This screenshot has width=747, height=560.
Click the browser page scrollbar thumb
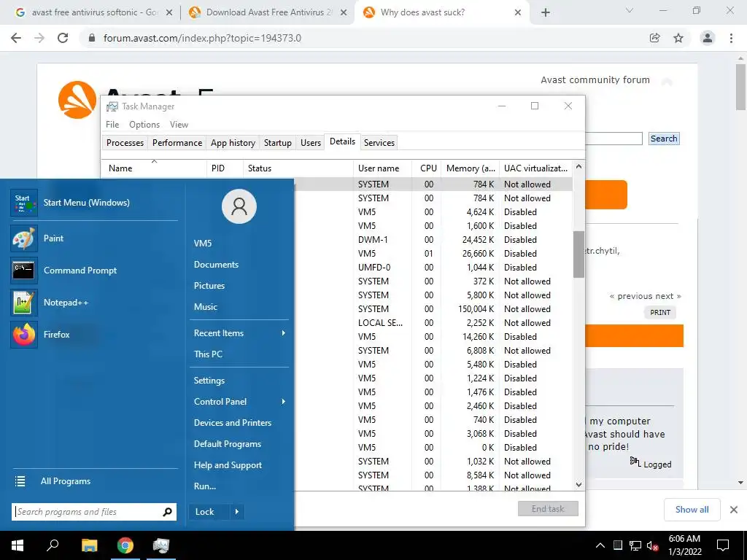point(741,86)
